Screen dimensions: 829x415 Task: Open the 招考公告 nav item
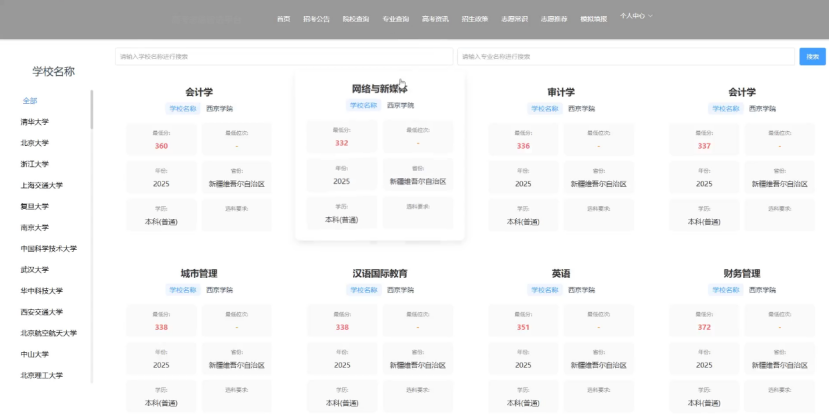(x=316, y=19)
